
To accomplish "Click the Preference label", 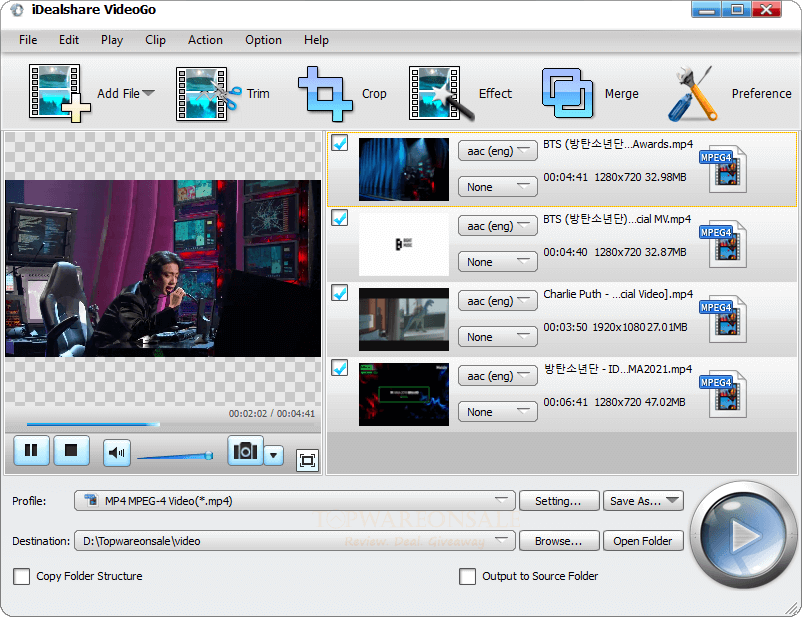I will (762, 94).
